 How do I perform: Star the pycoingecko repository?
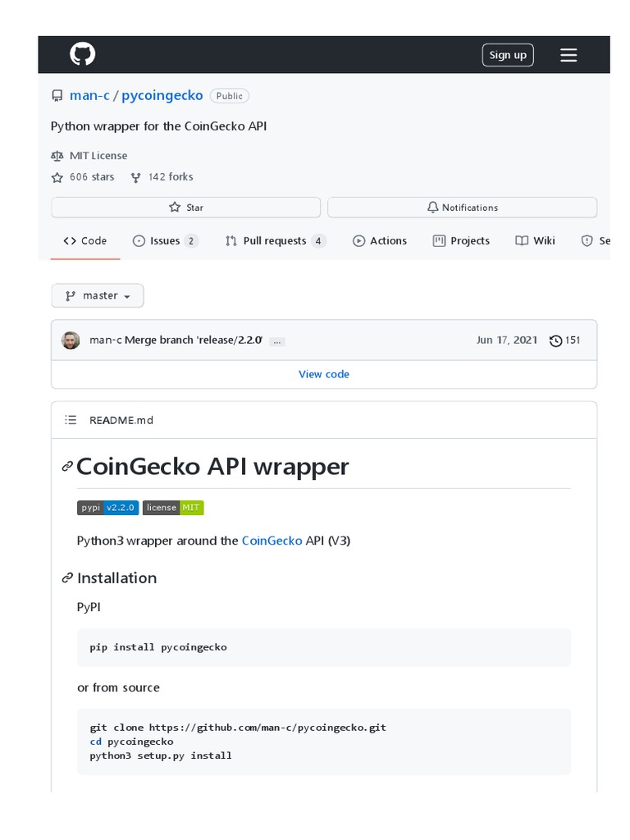coord(185,208)
